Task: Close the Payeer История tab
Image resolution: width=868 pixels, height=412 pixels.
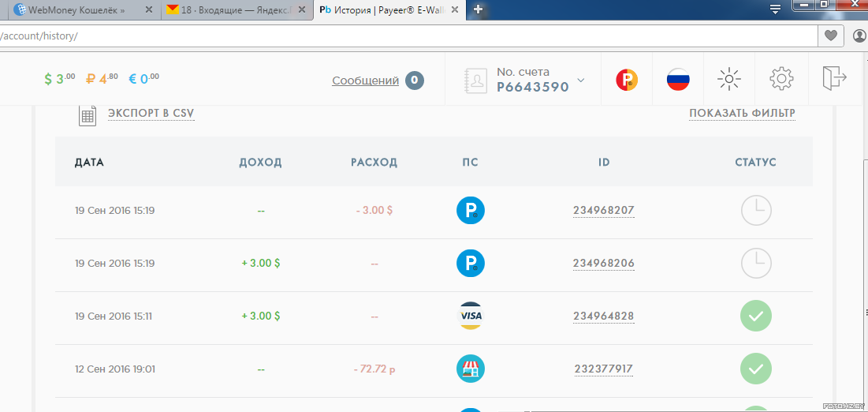Action: (455, 9)
